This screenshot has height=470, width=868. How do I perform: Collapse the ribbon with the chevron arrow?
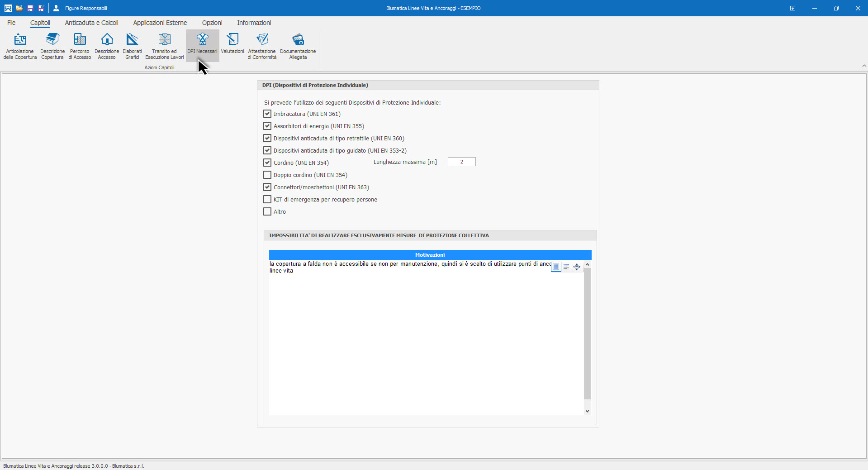pyautogui.click(x=864, y=66)
